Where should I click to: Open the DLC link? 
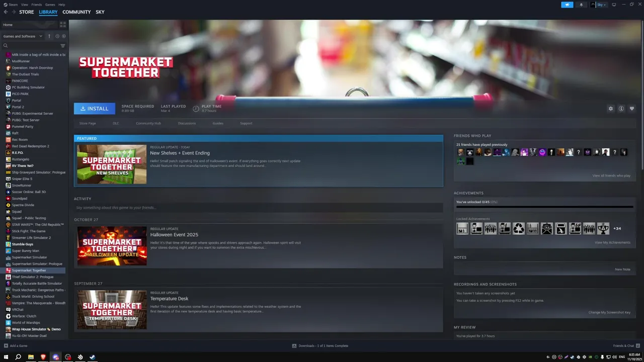(116, 123)
